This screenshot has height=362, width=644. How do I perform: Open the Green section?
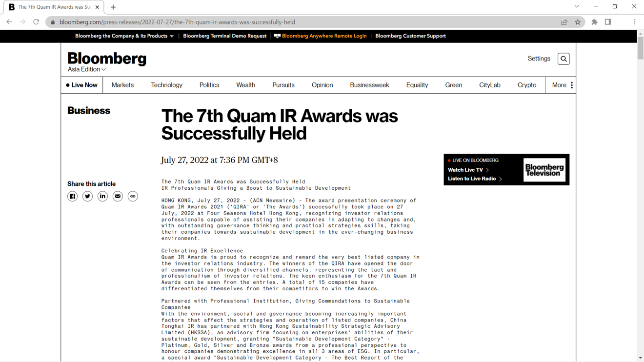(x=454, y=85)
